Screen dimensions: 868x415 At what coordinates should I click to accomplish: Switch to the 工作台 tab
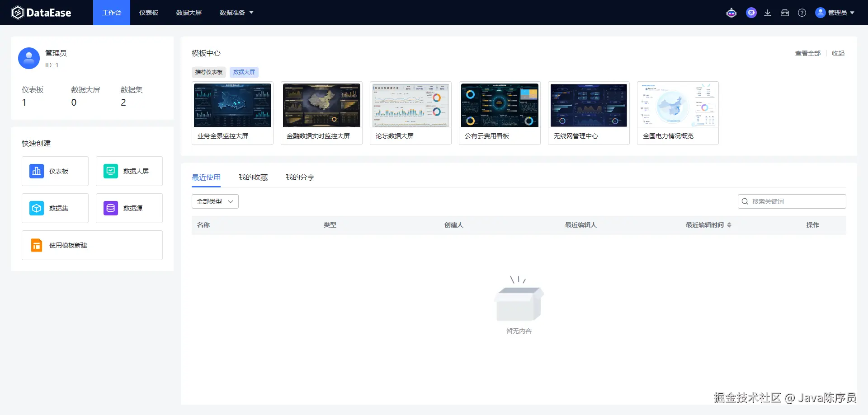tap(112, 13)
